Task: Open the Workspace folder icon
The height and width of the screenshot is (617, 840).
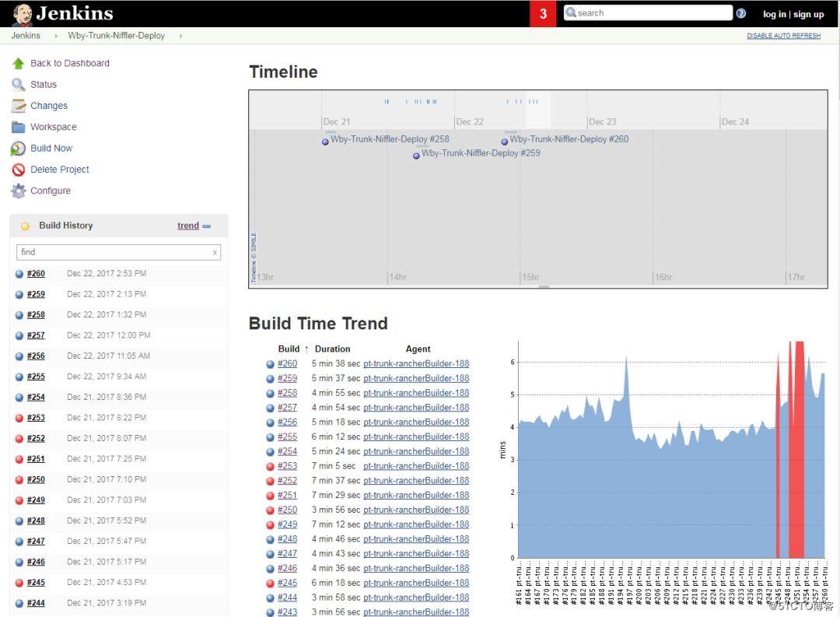Action: tap(18, 127)
